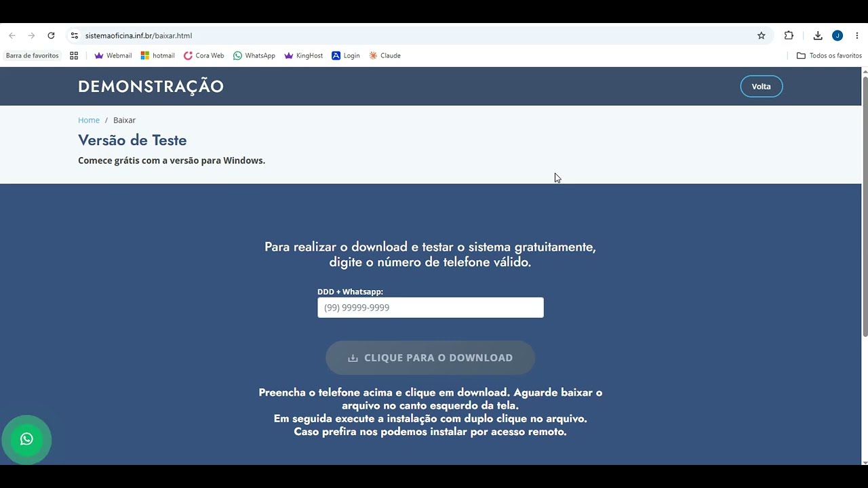The height and width of the screenshot is (488, 868).
Task: Open the Todos os favoritos folder
Action: tap(829, 56)
